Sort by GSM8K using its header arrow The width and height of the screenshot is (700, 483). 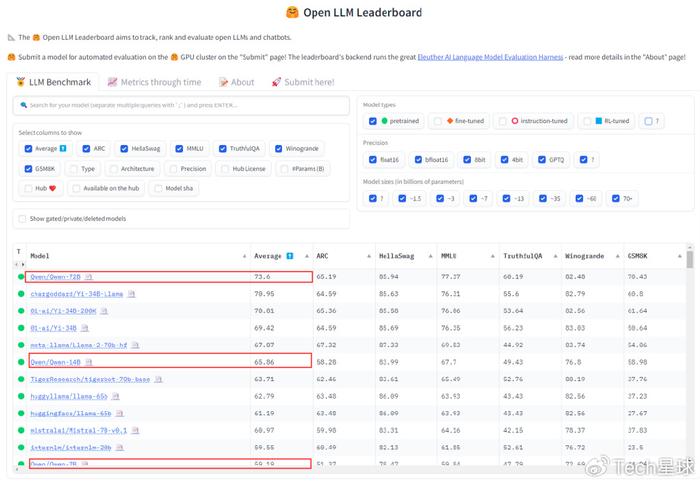(x=679, y=256)
